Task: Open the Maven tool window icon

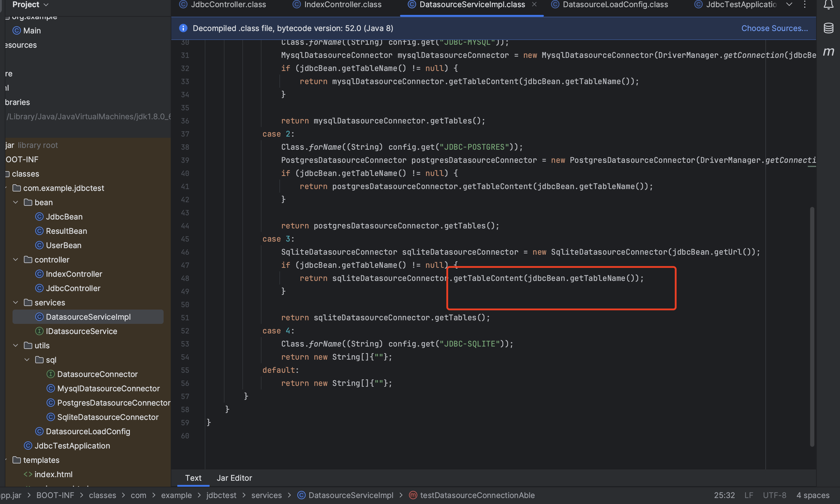Action: [x=828, y=52]
